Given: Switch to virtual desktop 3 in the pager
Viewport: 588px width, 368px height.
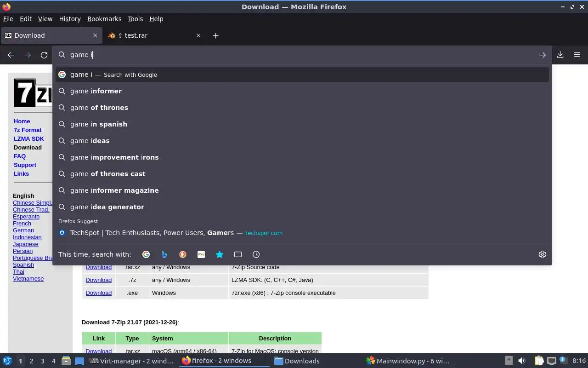Looking at the screenshot, I should tap(42, 361).
